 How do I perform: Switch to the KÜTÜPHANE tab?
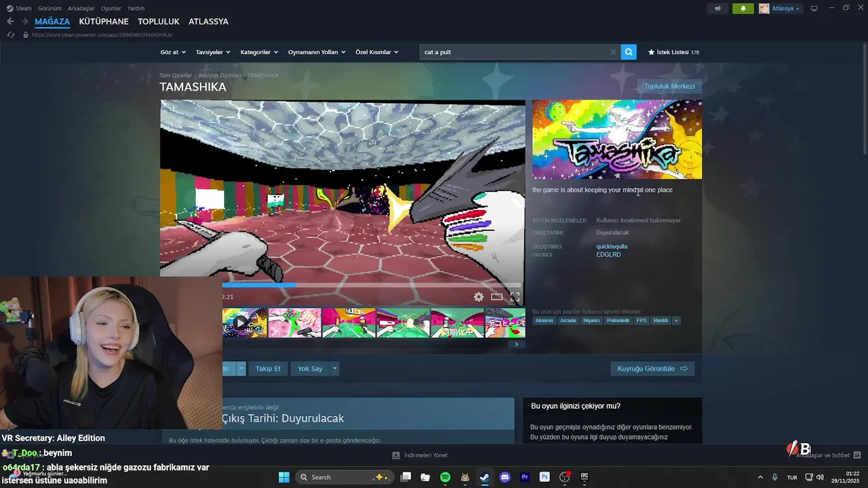104,22
